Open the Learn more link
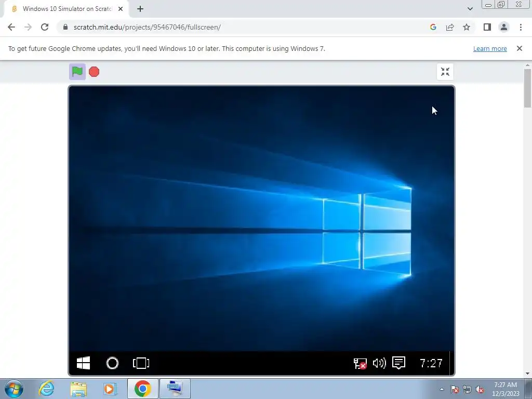Viewport: 532px width, 399px height. 490,48
